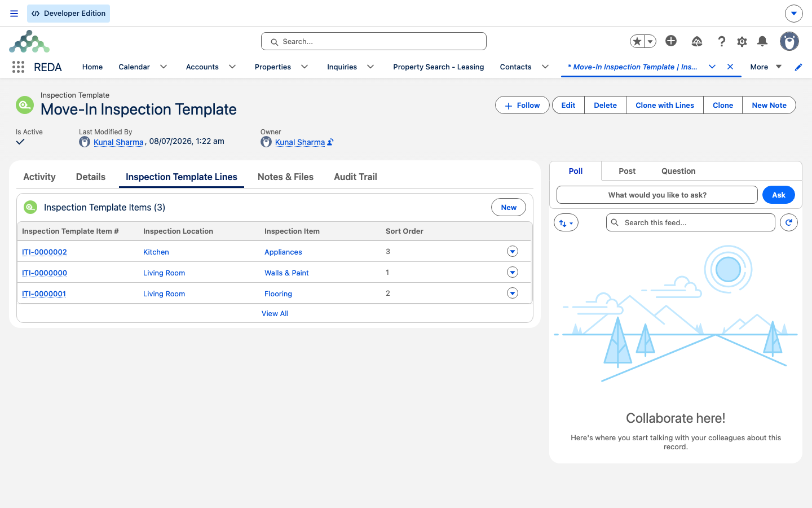The height and width of the screenshot is (508, 812).
Task: Click the change owner icon next to Kunal Sharma
Action: (330, 142)
